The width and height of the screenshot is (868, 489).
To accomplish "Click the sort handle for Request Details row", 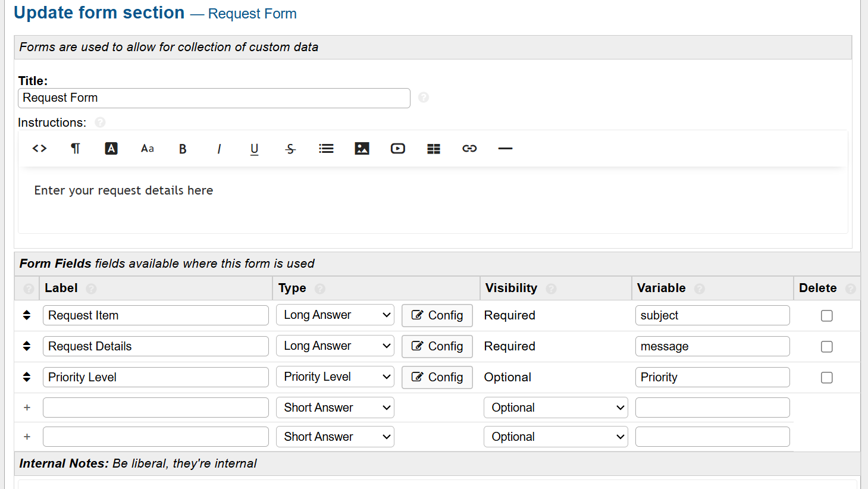I will [27, 346].
